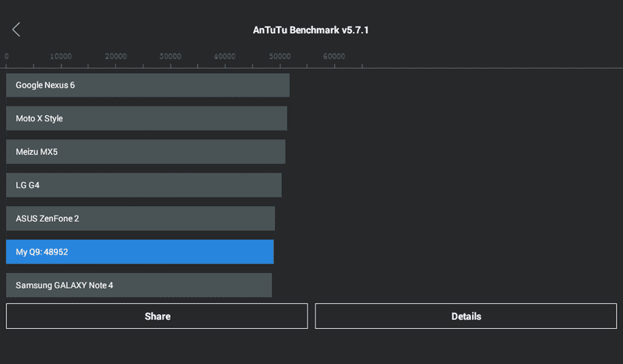Click the 10000 axis label
The width and height of the screenshot is (623, 364).
(61, 56)
